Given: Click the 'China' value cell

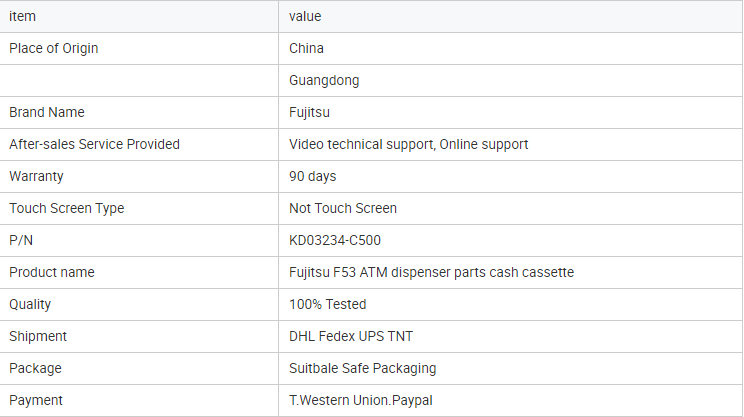Looking at the screenshot, I should (307, 48).
